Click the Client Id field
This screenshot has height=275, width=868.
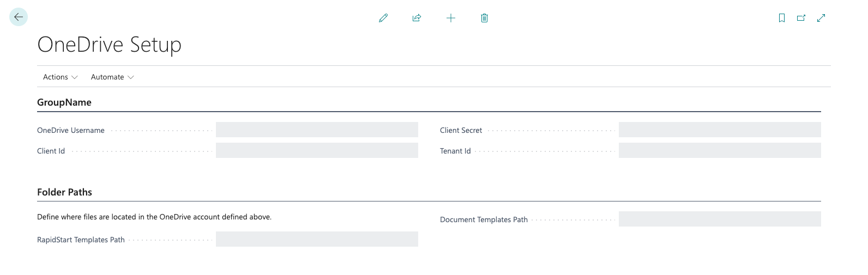(x=317, y=150)
